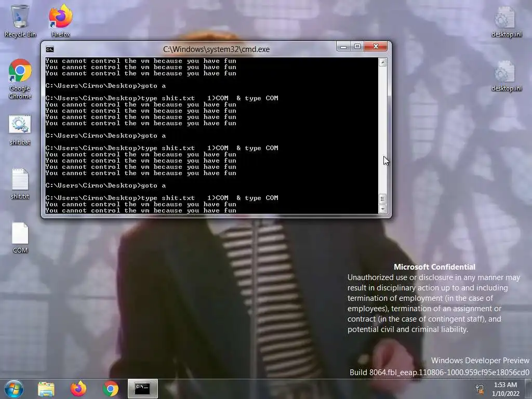The height and width of the screenshot is (399, 532).
Task: Launch Chrome from the taskbar
Action: coord(111,389)
